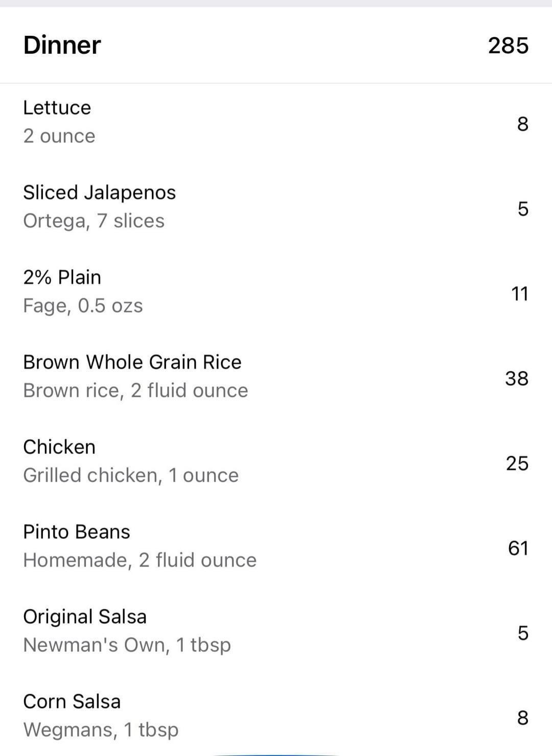Viewport: 552px width, 756px height.
Task: Select the Lettuce 2 ounce serving text
Action: pyautogui.click(x=59, y=136)
